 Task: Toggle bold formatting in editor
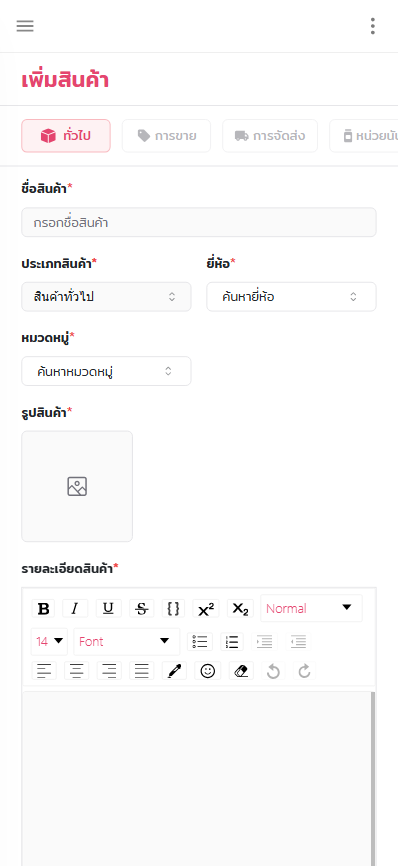[x=44, y=609]
